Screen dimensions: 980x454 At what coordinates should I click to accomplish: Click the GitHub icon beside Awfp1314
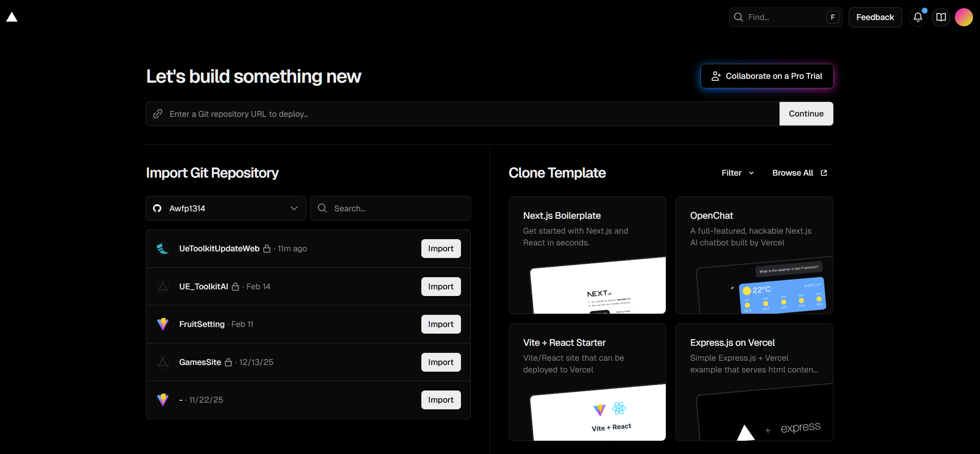click(157, 208)
